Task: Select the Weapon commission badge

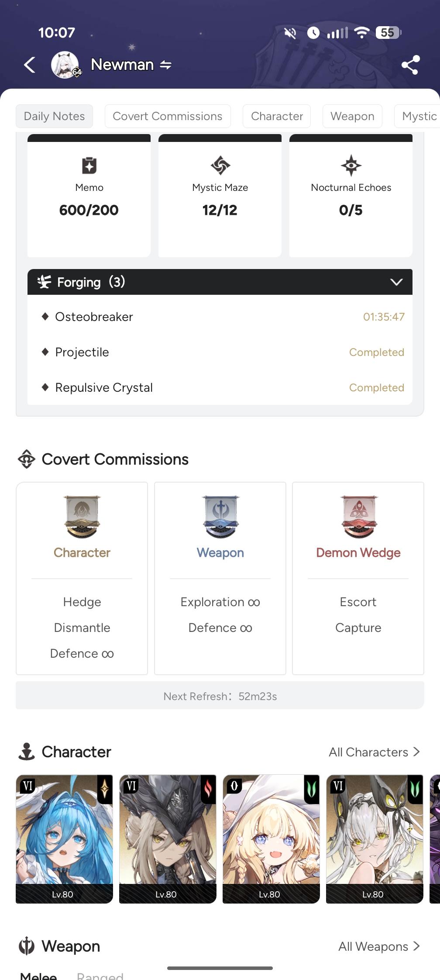Action: pos(220,517)
